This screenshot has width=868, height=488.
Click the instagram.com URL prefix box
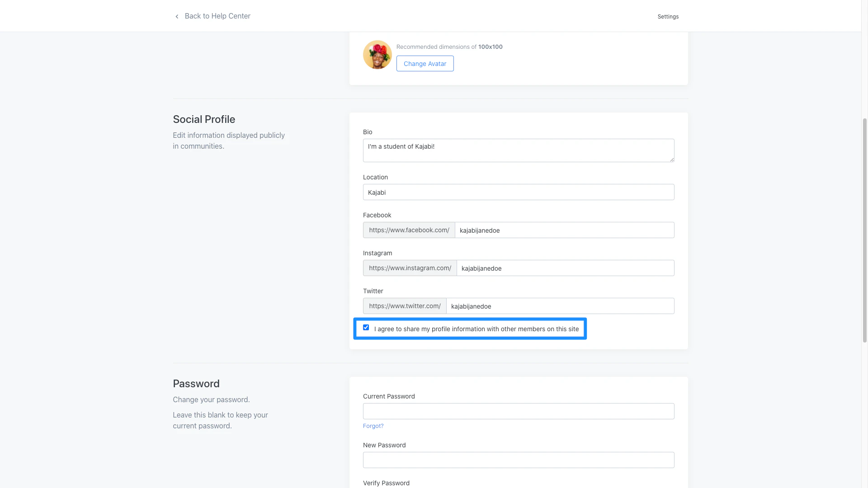(410, 268)
